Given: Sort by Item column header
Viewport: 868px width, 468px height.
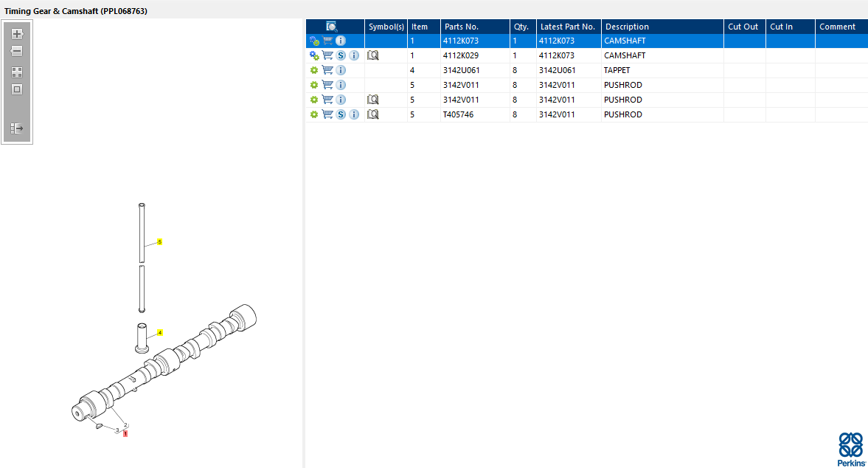Looking at the screenshot, I should pos(424,27).
